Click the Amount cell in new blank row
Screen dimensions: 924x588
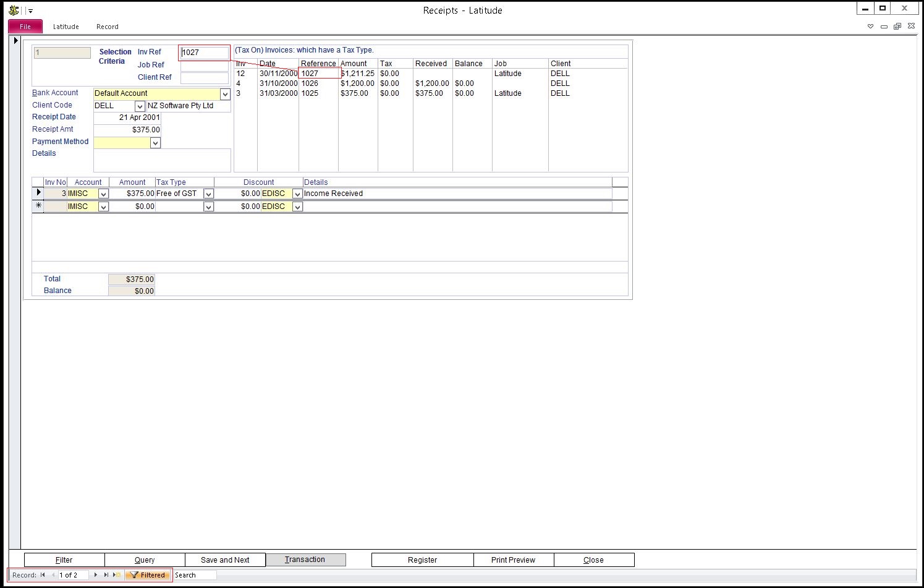point(132,207)
